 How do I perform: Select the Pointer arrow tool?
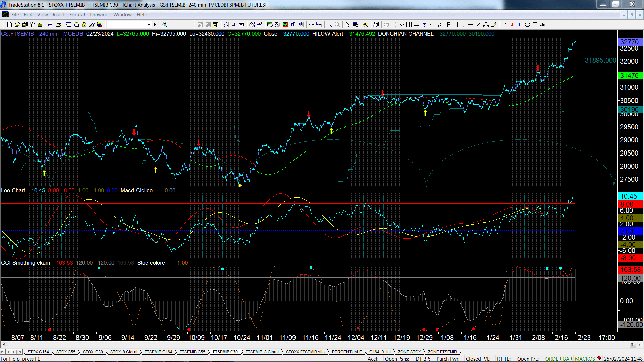(x=347, y=24)
